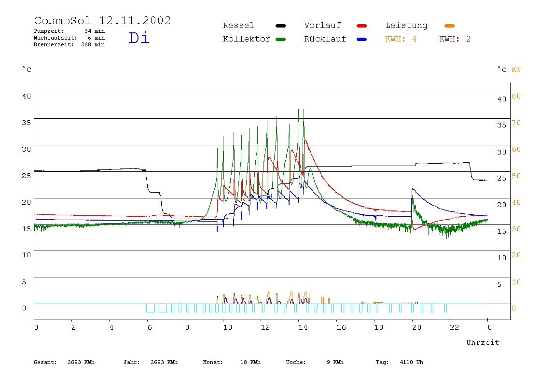The height and width of the screenshot is (392, 554).
Task: Click the orange KW axis tick "50"
Action: click(516, 176)
